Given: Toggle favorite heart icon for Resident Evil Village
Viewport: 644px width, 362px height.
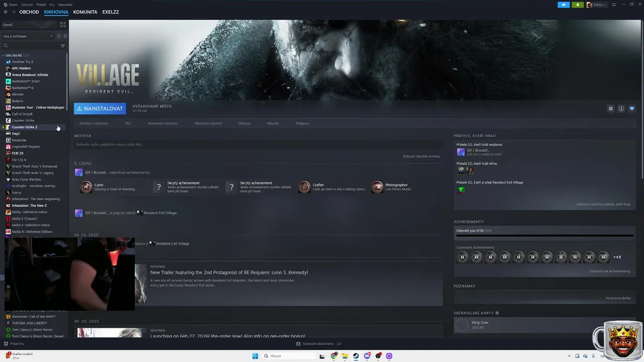Looking at the screenshot, I should pos(632,109).
